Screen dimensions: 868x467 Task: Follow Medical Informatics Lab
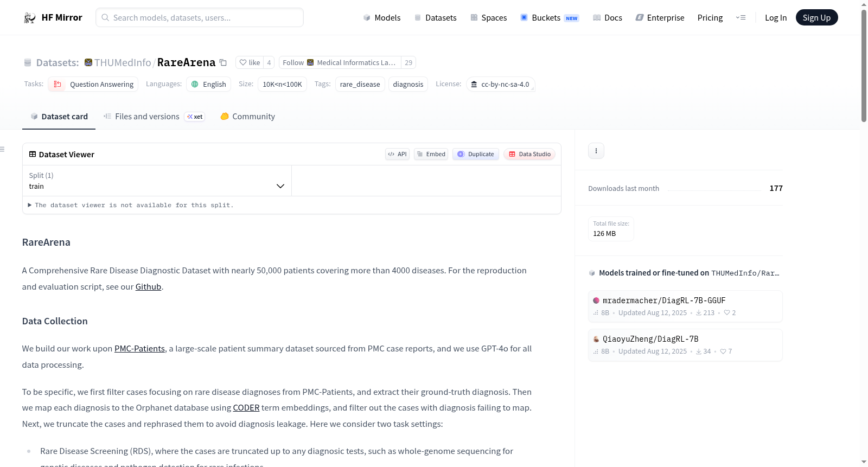(340, 63)
